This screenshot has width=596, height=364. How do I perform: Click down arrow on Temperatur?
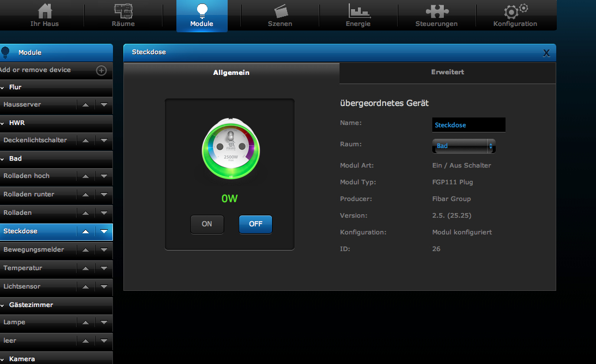[104, 268]
